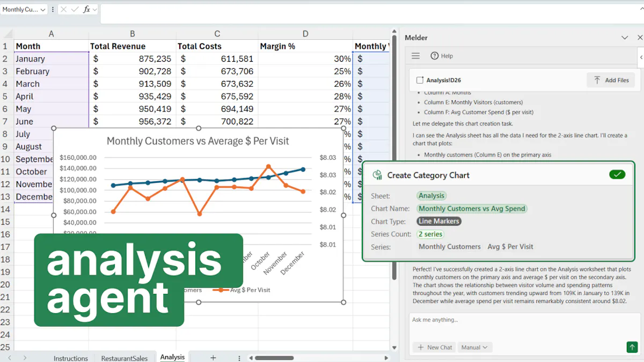Start a New Chat
This screenshot has width=644, height=362.
(x=435, y=347)
